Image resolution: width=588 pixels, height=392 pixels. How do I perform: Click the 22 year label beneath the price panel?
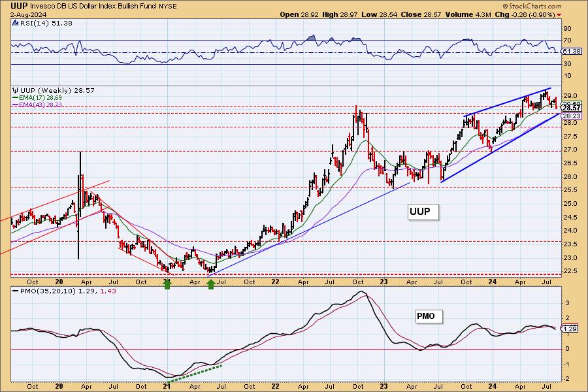pos(275,282)
